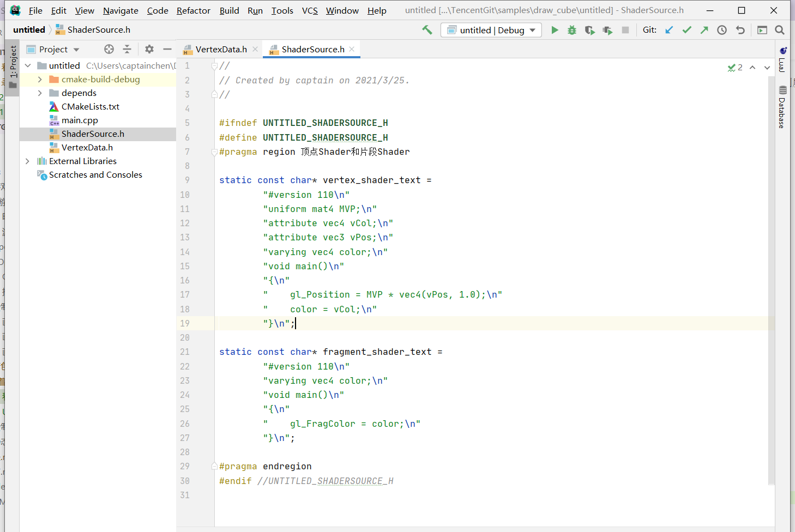Screen dimensions: 795x532
Task: Select VertexData.h in project tree
Action: point(87,147)
